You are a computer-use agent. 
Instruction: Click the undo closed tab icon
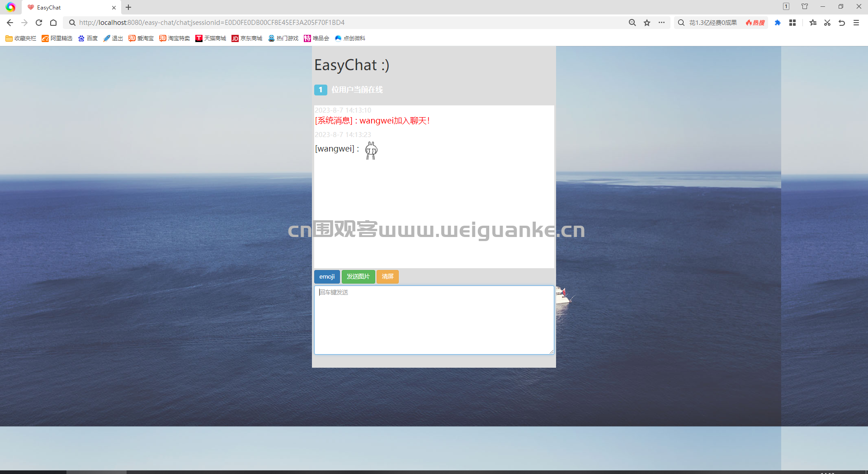(842, 23)
